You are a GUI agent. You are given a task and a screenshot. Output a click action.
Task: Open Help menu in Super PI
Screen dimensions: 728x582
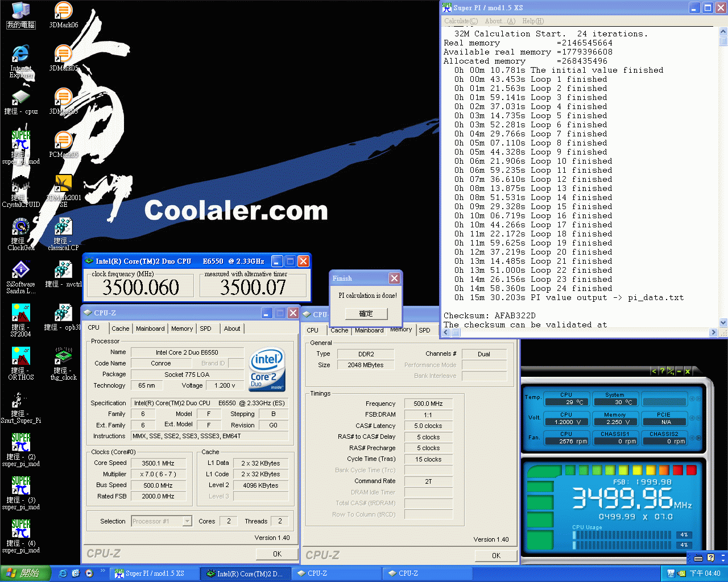point(533,21)
